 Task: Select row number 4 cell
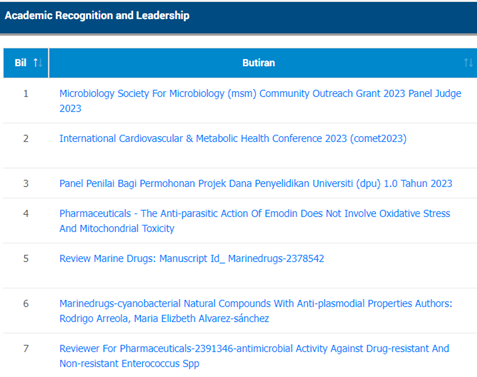pos(26,213)
